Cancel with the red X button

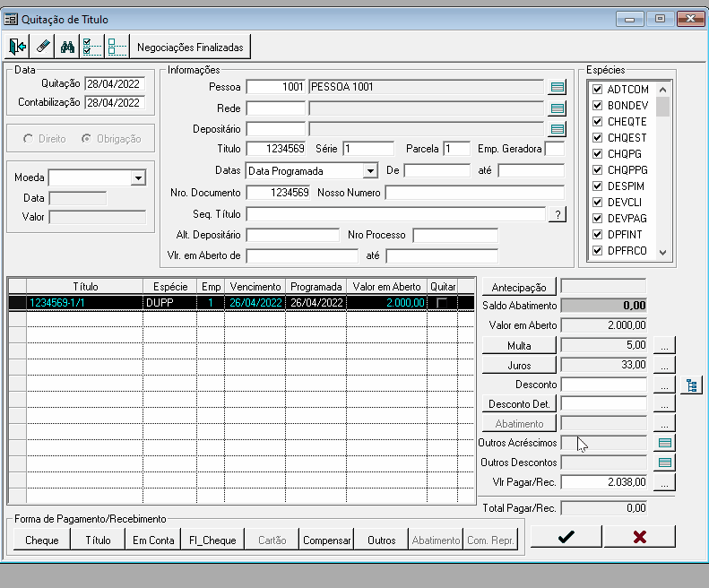click(639, 537)
